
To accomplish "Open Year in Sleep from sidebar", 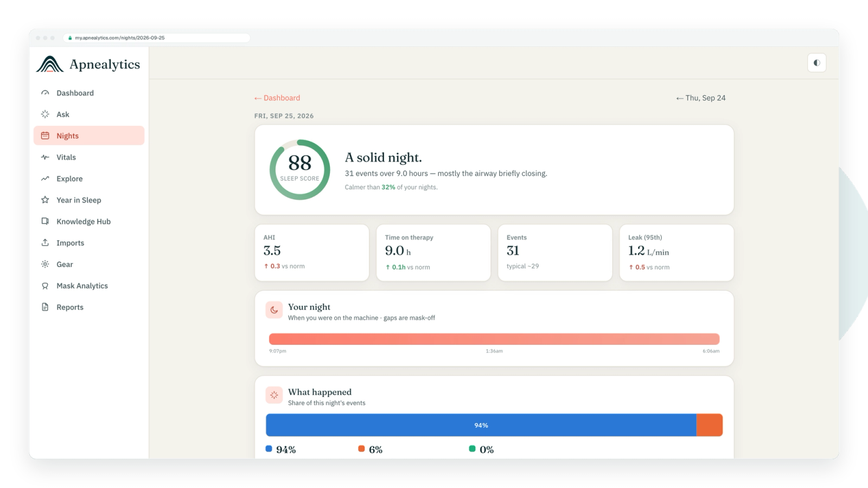I will coord(89,200).
